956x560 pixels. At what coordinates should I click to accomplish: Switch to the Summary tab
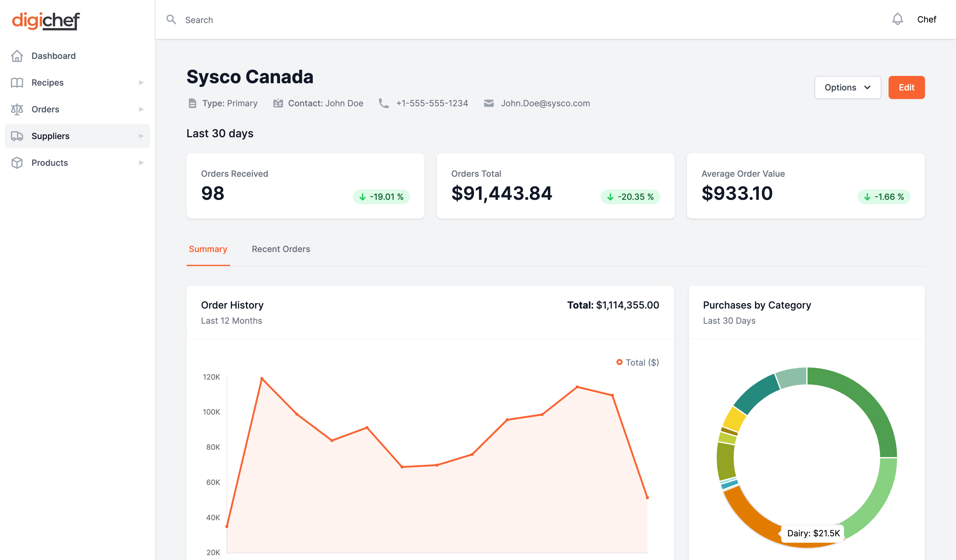click(x=208, y=249)
